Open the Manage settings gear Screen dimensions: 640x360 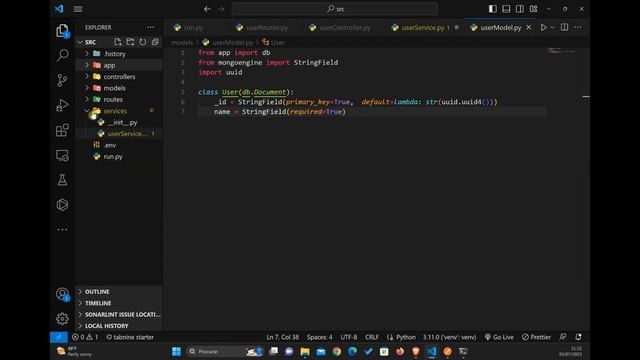pyautogui.click(x=62, y=319)
